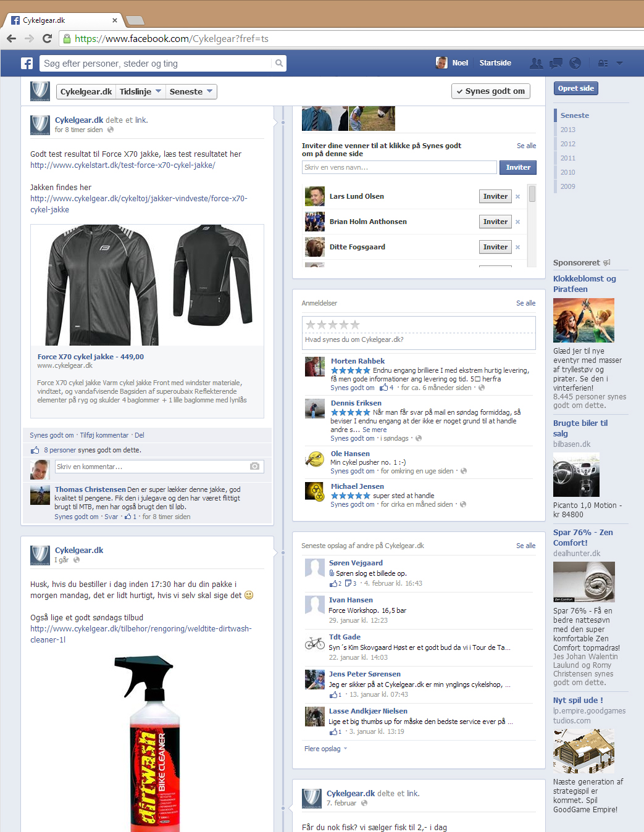The height and width of the screenshot is (832, 644).
Task: Expand the account menu arrow in the top bar
Action: (x=619, y=63)
